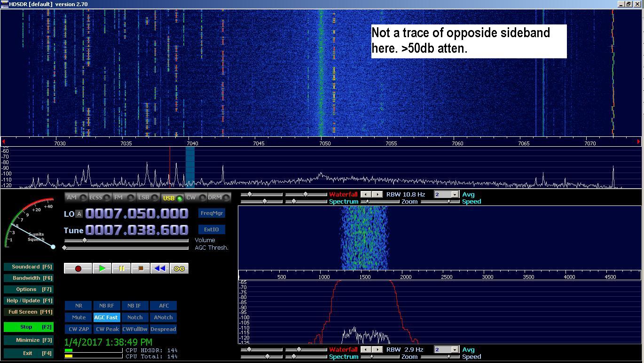Select the CW demodulation mode
644x363 pixels.
coord(195,197)
